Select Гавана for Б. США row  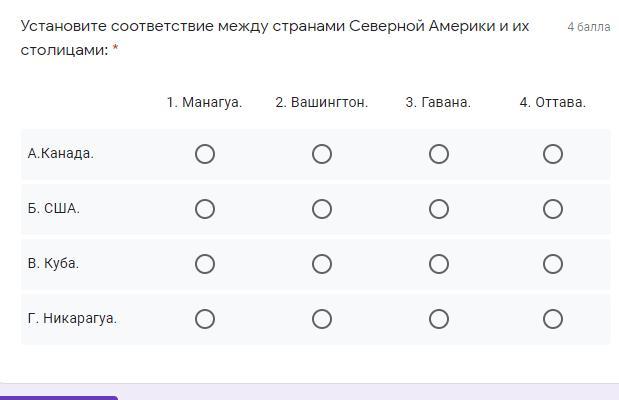(x=439, y=209)
